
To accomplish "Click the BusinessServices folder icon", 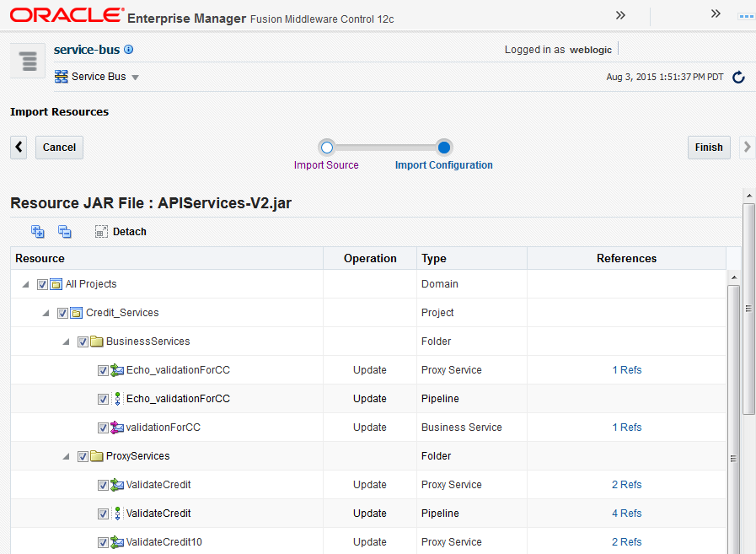I will click(97, 342).
